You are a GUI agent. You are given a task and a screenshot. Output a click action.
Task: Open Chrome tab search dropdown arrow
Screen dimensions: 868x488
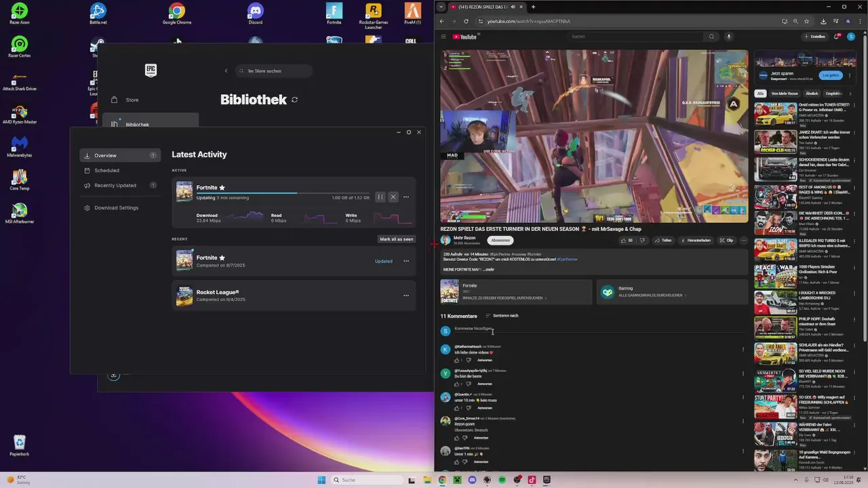click(441, 7)
